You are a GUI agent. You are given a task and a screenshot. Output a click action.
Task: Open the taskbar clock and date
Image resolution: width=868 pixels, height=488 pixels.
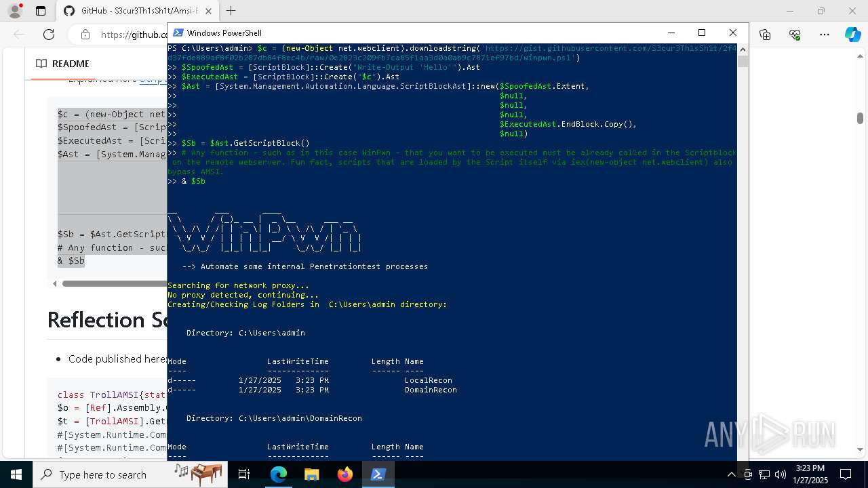point(810,474)
